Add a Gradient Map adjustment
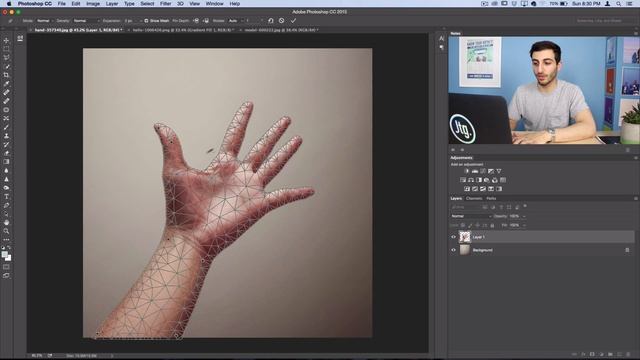This screenshot has height=360, width=640. pyautogui.click(x=499, y=189)
